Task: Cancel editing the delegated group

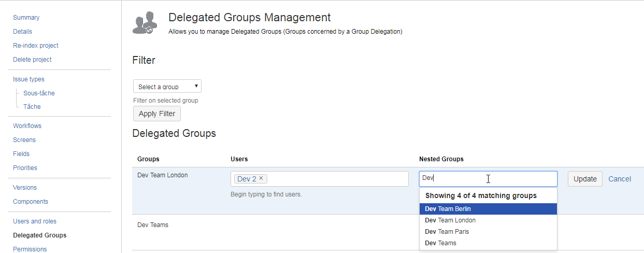Action: pos(619,179)
